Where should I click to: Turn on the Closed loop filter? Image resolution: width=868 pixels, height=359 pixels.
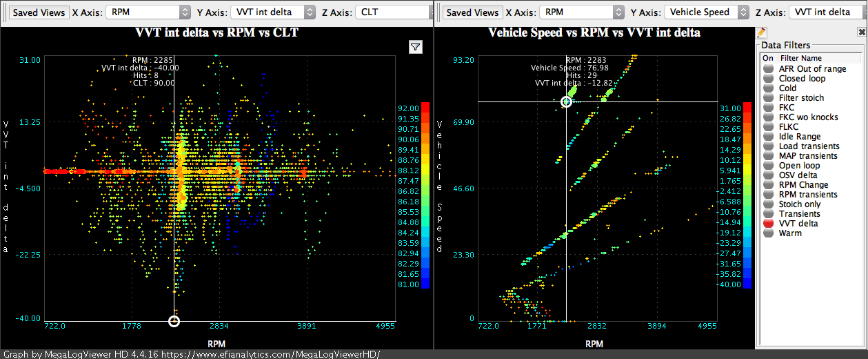tap(767, 79)
